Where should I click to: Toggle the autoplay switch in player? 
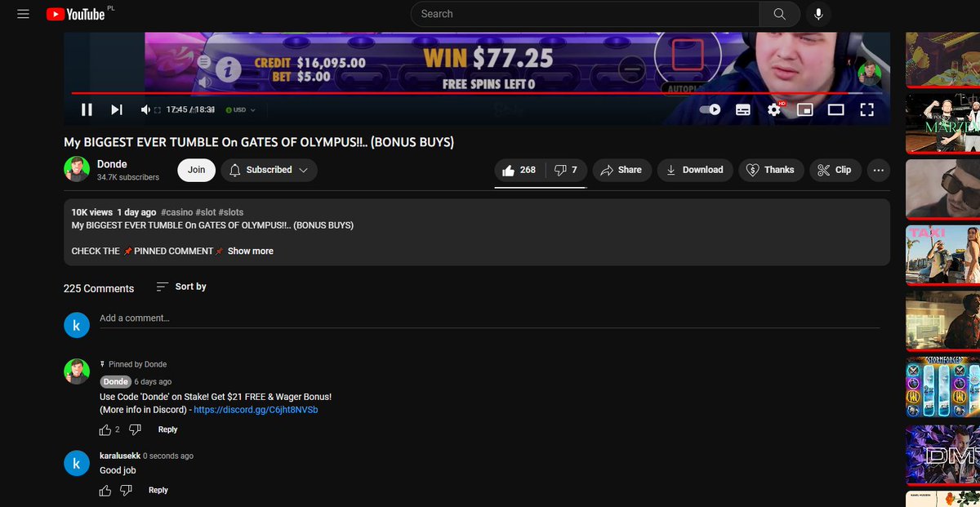[710, 109]
